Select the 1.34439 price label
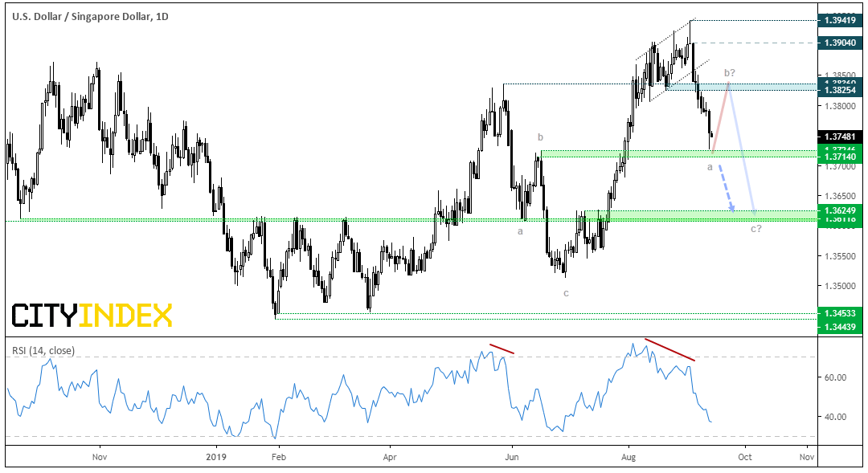This screenshot has width=868, height=473. tap(840, 327)
